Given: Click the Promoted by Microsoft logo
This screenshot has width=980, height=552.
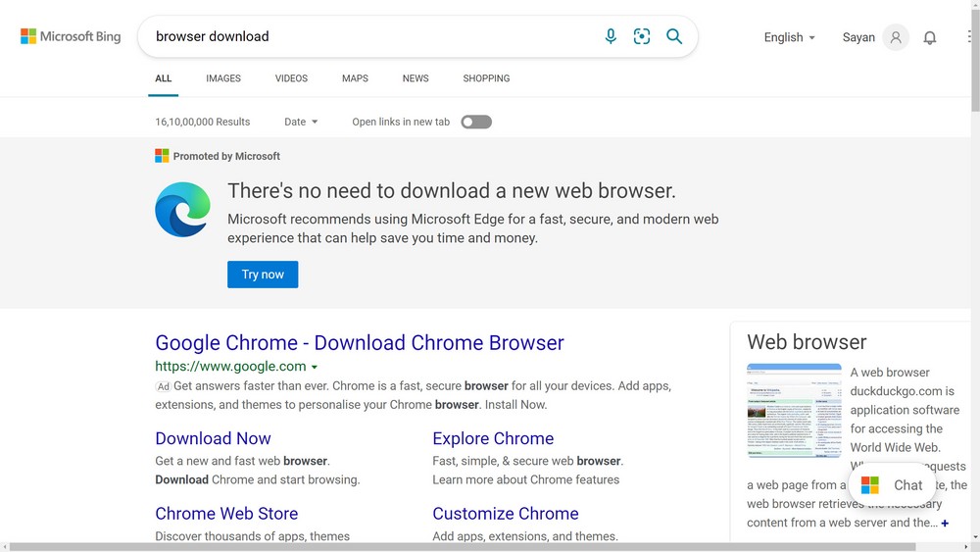Looking at the screenshot, I should tap(162, 156).
